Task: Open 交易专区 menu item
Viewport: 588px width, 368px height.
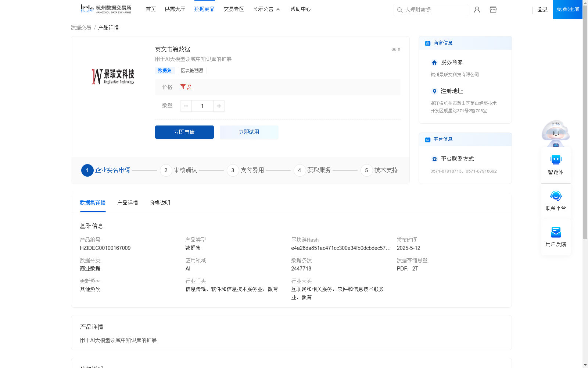Action: pyautogui.click(x=234, y=9)
